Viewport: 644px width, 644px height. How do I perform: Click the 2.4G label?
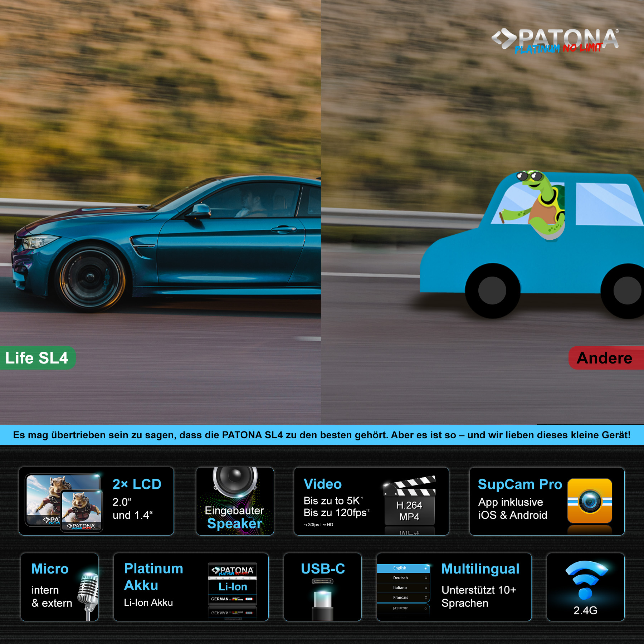click(x=585, y=610)
